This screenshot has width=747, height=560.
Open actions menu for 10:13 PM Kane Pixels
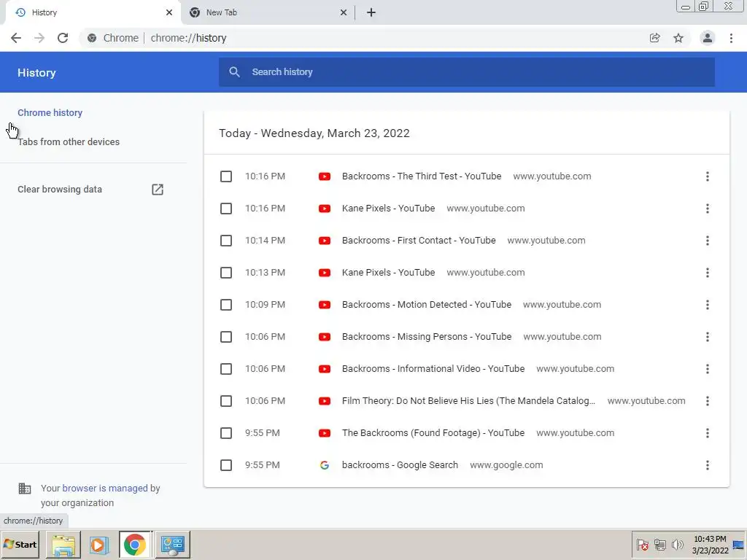(x=708, y=273)
